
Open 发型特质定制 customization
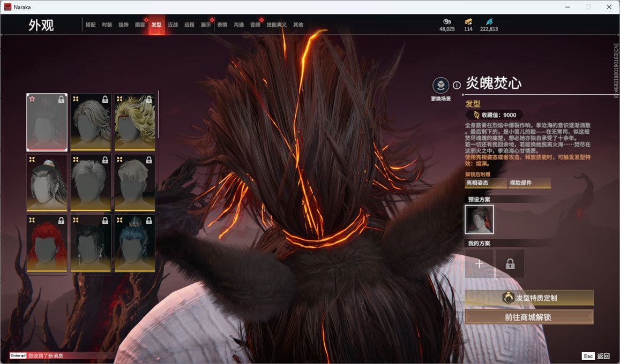[x=529, y=298]
